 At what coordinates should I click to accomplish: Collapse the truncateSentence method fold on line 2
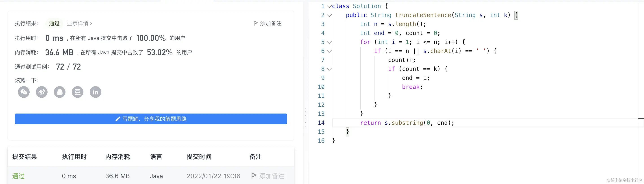pos(329,15)
